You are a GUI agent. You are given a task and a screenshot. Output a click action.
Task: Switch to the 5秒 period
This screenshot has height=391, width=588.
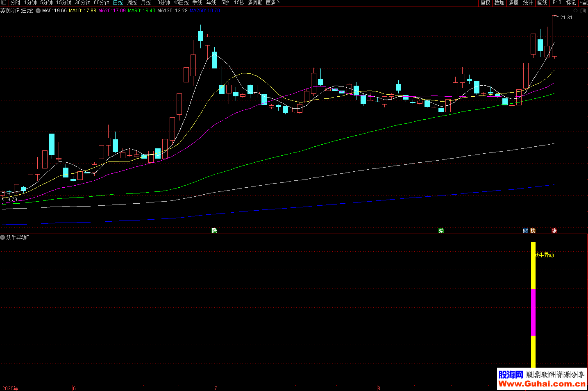click(x=225, y=2)
